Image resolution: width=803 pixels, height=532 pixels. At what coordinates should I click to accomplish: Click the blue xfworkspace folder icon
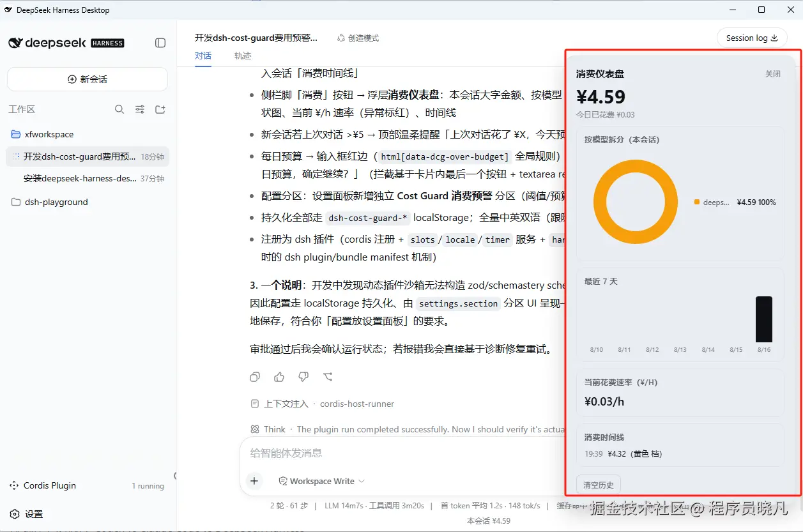click(16, 134)
